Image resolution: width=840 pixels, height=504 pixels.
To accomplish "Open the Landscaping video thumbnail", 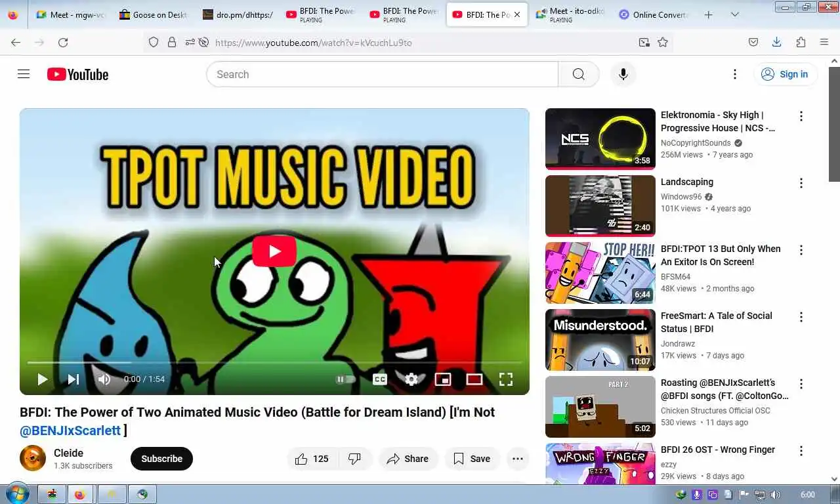I will 600,205.
